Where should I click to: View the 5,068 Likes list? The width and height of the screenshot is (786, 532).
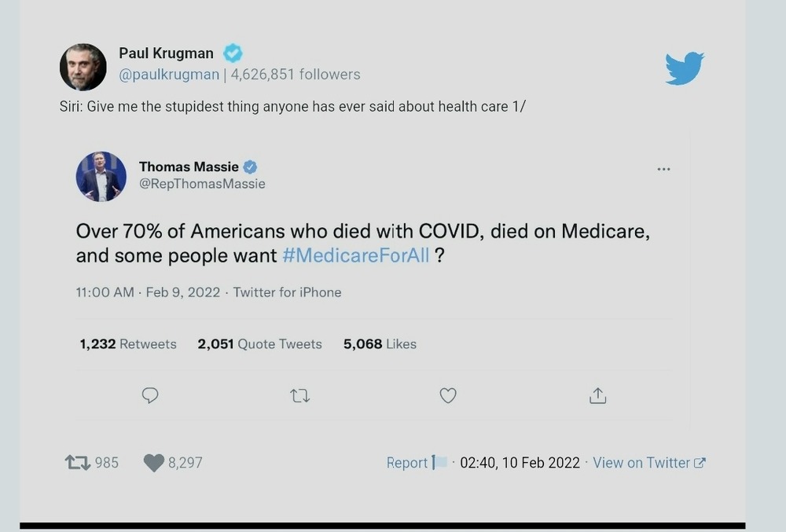click(x=380, y=344)
